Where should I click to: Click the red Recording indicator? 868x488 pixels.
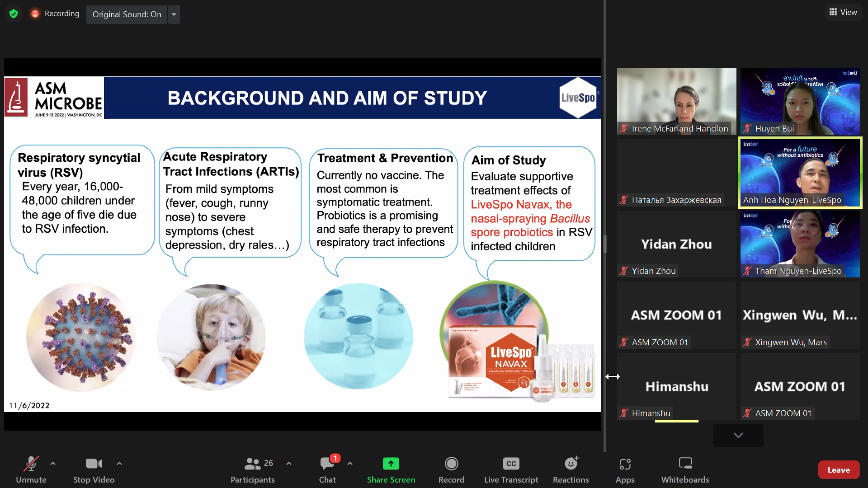(x=35, y=14)
